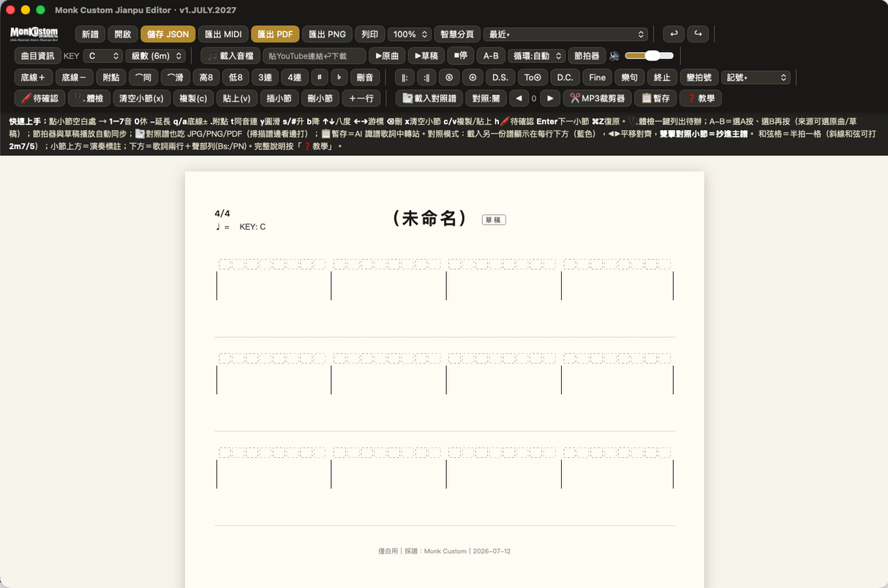888x588 pixels.
Task: Open the MP3 裁剪器 tool
Action: 597,98
